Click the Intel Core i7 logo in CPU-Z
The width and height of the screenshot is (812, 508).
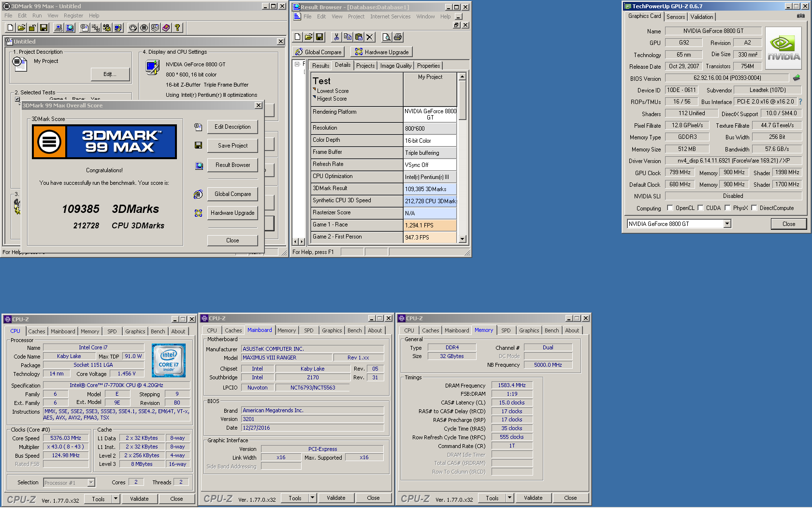[x=169, y=360]
